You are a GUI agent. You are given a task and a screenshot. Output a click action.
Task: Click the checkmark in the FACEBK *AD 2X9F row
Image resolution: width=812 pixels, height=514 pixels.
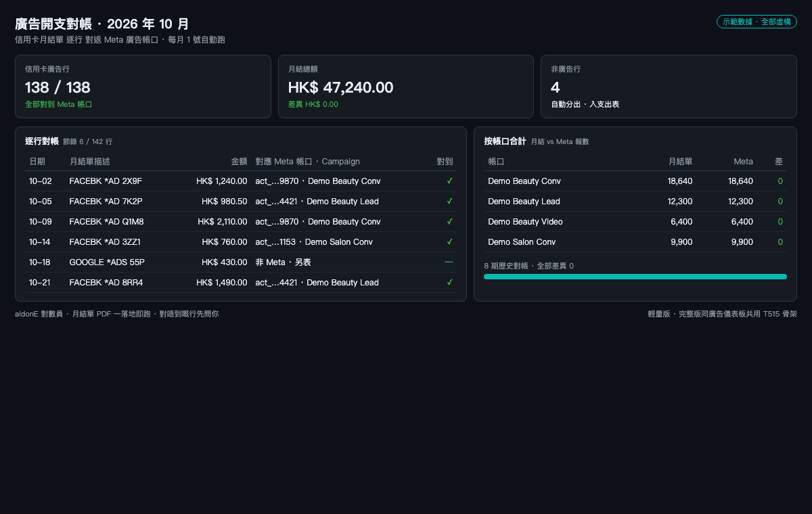pyautogui.click(x=449, y=181)
